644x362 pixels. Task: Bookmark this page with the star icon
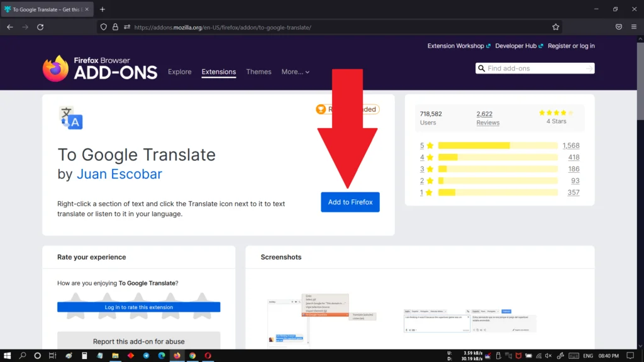tap(556, 27)
